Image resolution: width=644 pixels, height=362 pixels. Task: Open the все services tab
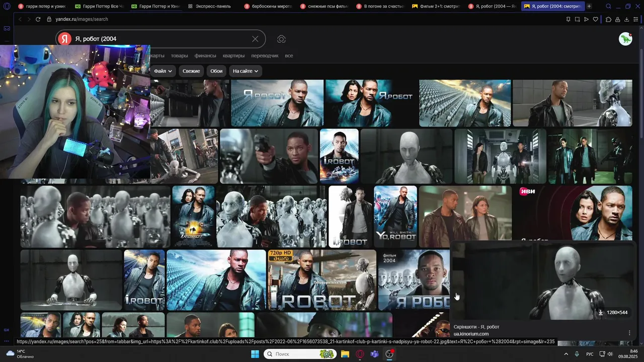tap(289, 56)
